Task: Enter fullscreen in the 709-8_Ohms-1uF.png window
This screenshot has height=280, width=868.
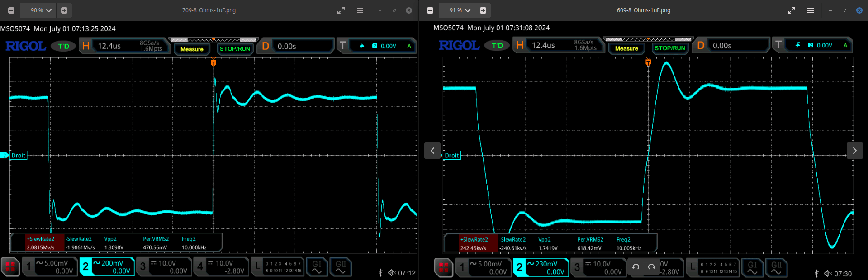Action: click(341, 10)
